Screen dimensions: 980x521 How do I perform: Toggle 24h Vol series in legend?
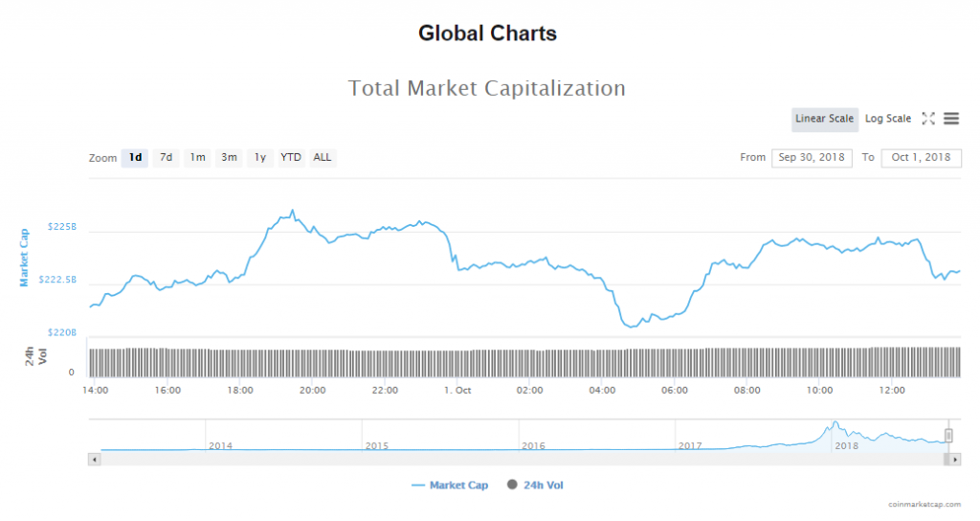click(x=536, y=486)
